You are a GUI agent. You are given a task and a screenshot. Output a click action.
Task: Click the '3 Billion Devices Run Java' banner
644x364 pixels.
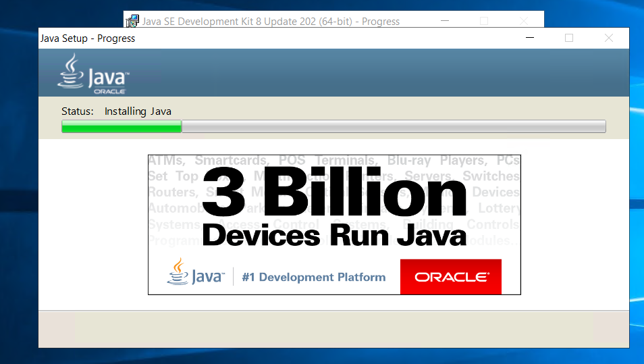[x=334, y=225]
